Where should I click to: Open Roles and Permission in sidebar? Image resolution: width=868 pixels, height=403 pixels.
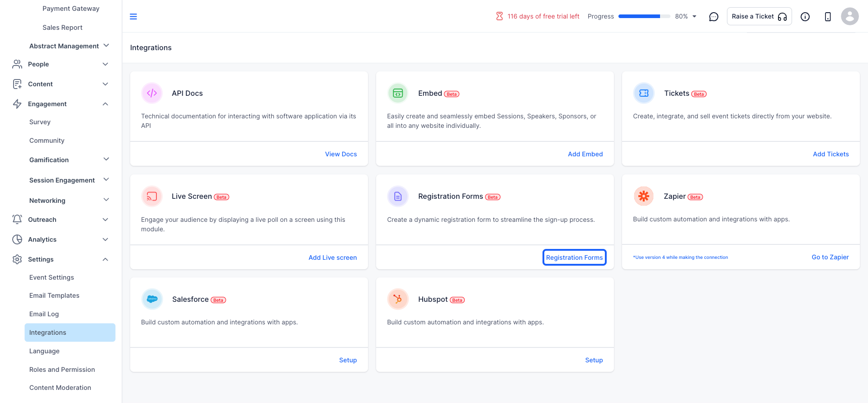click(x=62, y=370)
